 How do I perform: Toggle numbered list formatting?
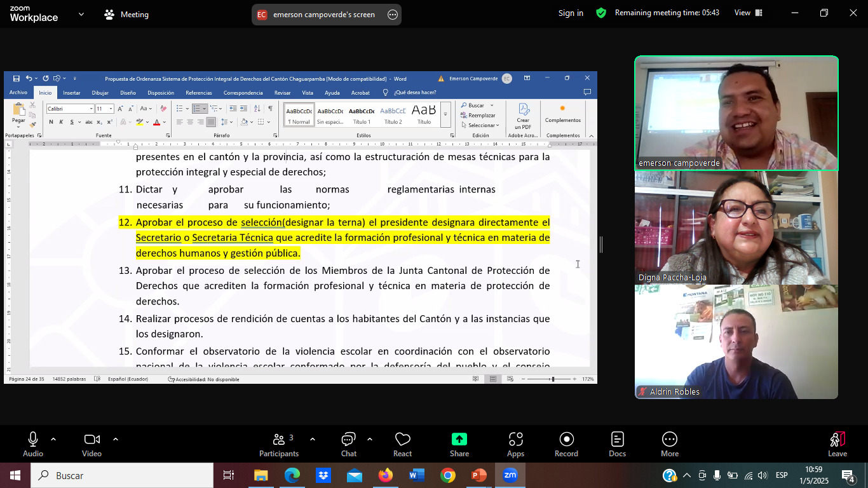[x=197, y=109]
